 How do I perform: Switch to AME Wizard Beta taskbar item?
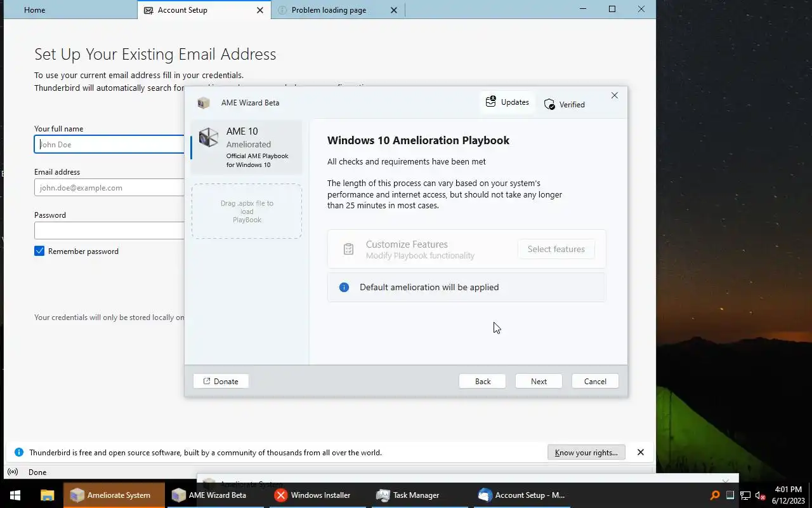(216, 495)
